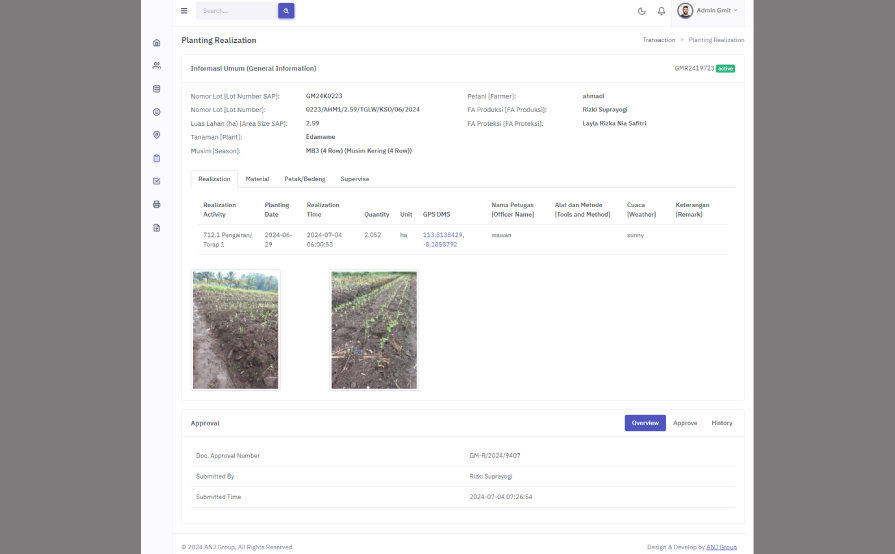
Task: Toggle dark mode with moon icon
Action: pyautogui.click(x=642, y=11)
